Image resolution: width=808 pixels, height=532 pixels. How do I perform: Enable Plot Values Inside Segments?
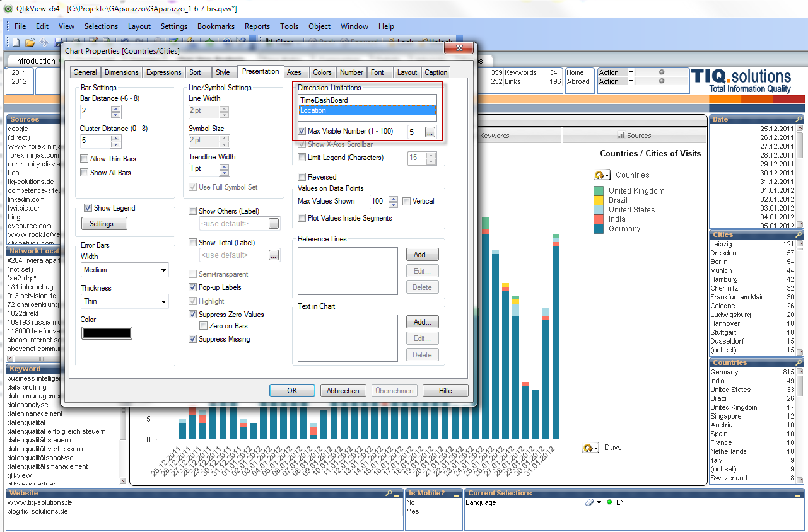[302, 218]
